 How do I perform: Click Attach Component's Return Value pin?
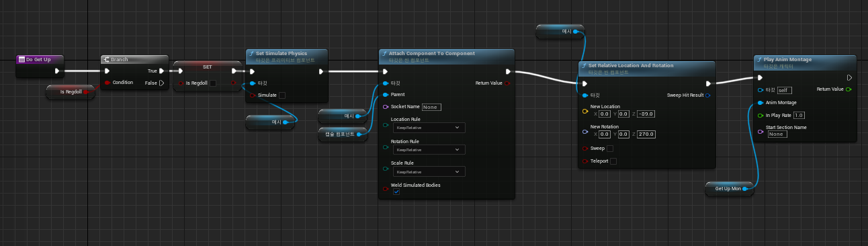point(507,83)
